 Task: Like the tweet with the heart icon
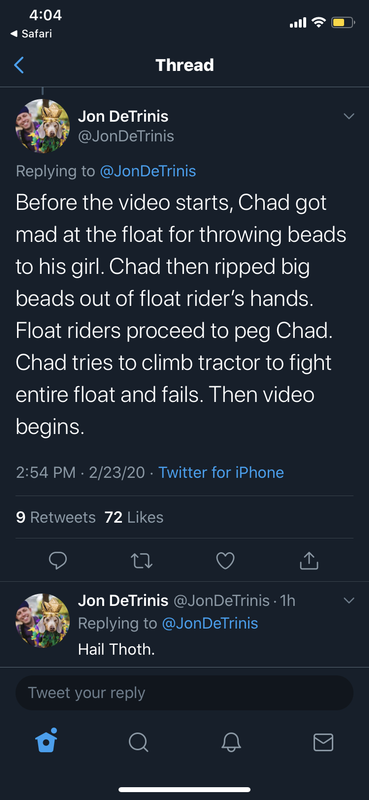[225, 561]
